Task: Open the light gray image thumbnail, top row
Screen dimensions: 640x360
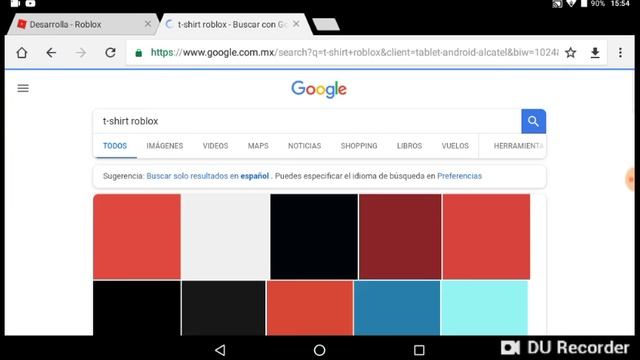Action: pyautogui.click(x=225, y=237)
